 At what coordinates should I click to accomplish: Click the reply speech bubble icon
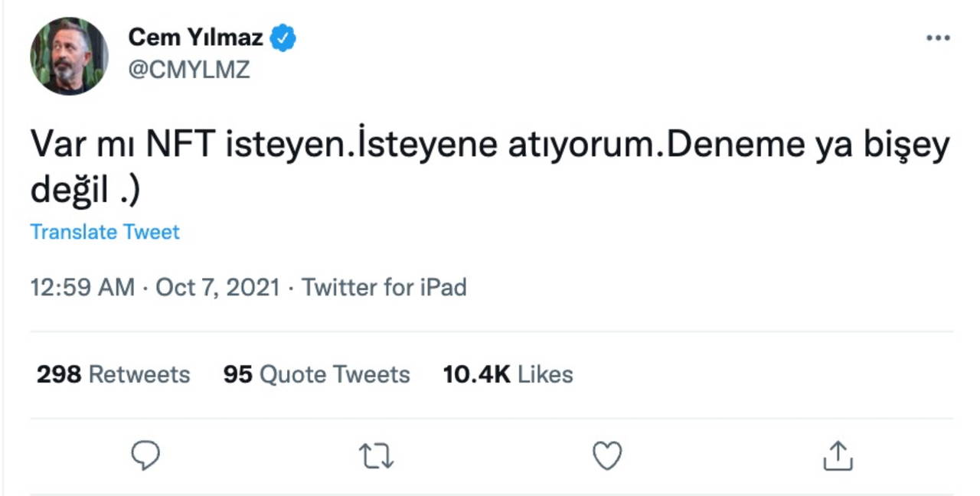pyautogui.click(x=145, y=456)
